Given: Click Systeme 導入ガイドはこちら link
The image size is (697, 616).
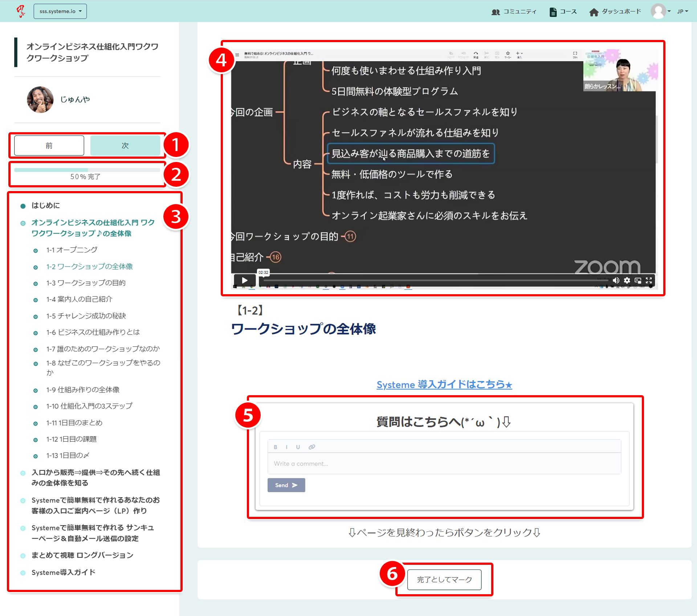Looking at the screenshot, I should (x=444, y=384).
